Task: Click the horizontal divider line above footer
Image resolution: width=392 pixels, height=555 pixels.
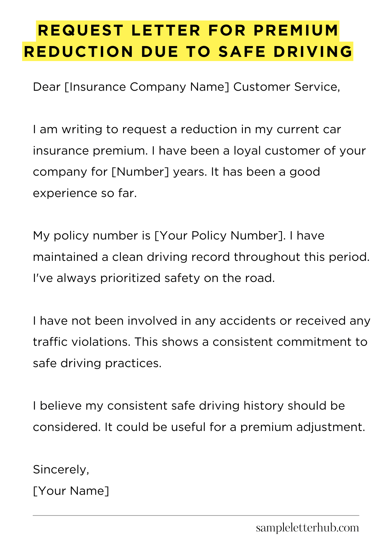Action: pos(196,516)
